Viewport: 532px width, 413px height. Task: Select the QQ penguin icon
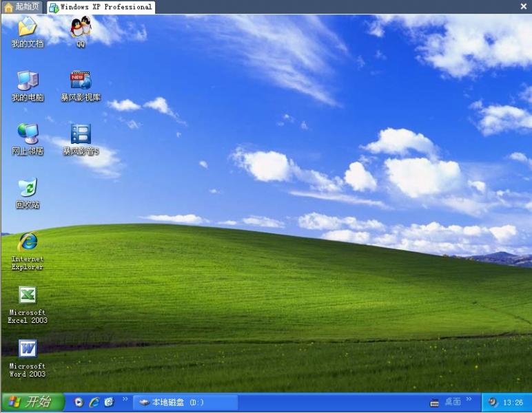click(81, 29)
